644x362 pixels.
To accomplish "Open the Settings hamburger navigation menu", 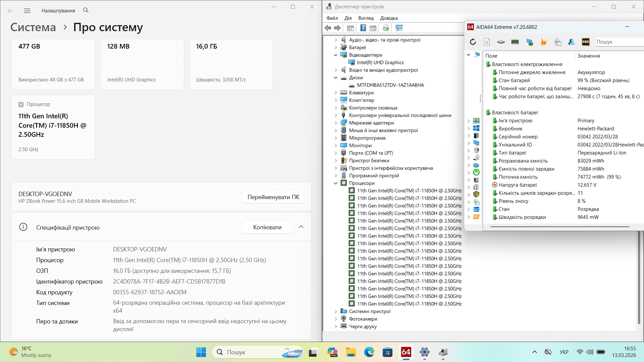I will [27, 11].
